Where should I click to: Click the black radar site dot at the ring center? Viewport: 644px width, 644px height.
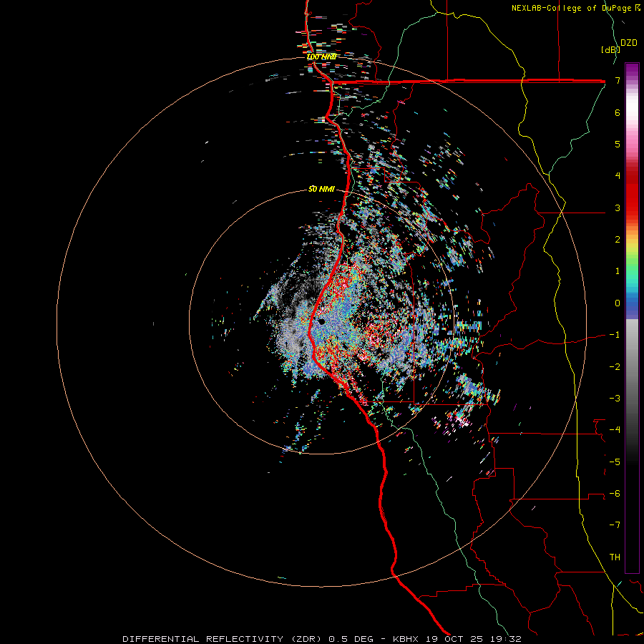click(321, 321)
